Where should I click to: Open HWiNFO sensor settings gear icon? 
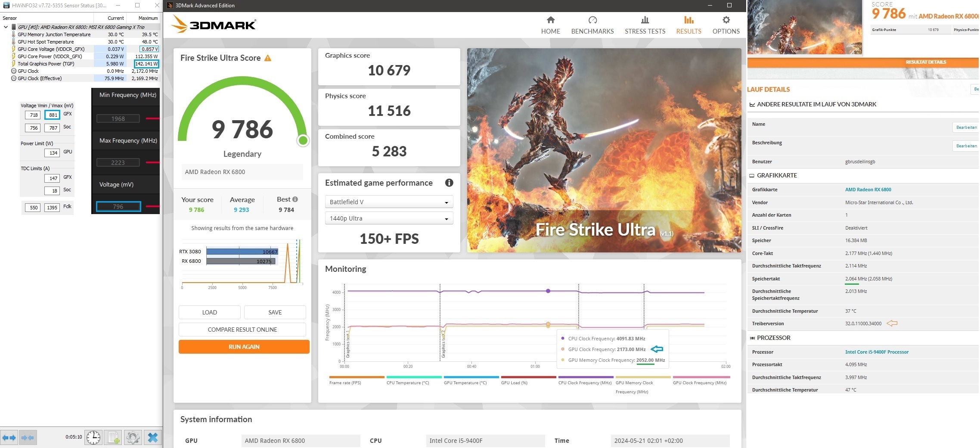point(133,438)
